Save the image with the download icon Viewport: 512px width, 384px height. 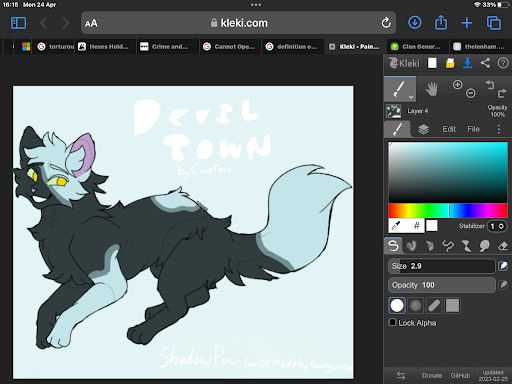tap(468, 63)
